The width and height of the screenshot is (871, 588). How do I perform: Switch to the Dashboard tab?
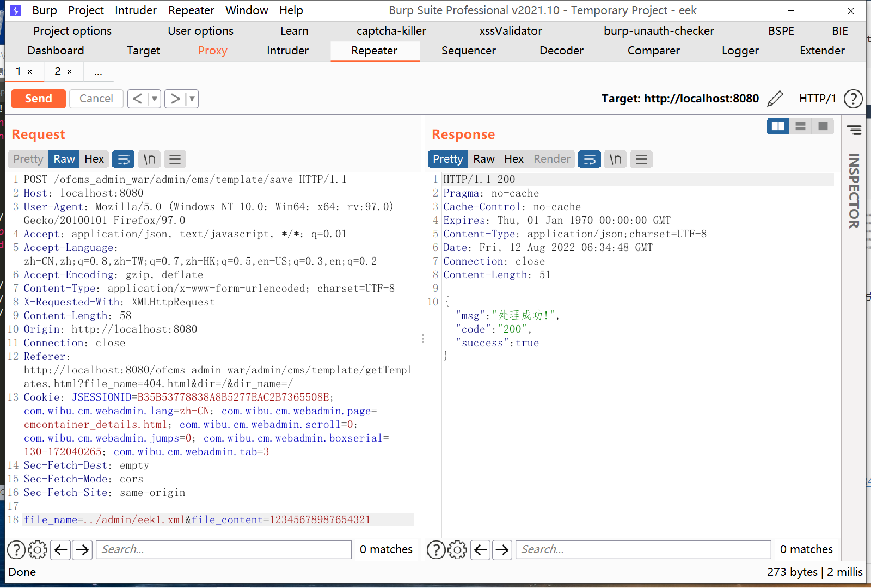click(56, 51)
